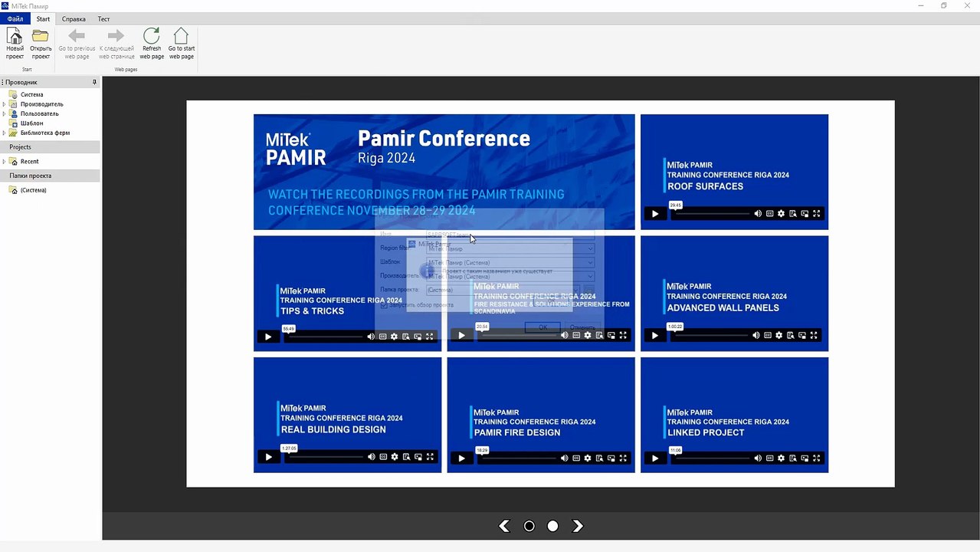Select the Шаблон tree item
Image resolution: width=980 pixels, height=552 pixels.
(31, 123)
